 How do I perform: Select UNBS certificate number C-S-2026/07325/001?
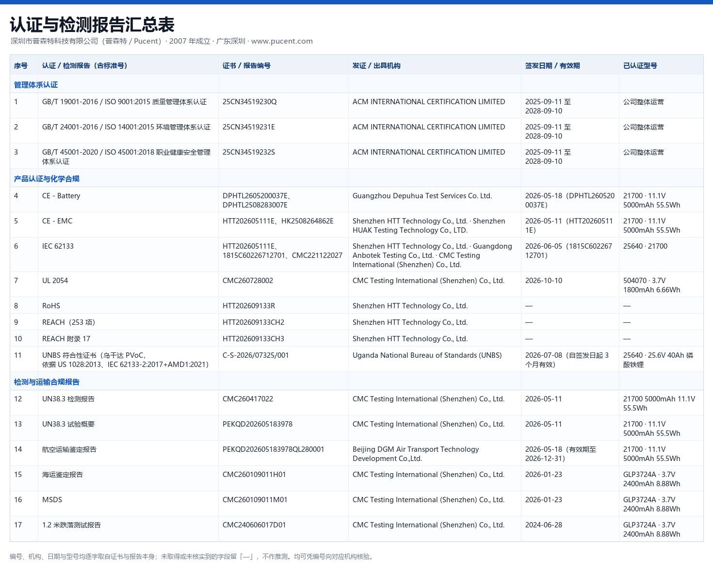click(256, 355)
